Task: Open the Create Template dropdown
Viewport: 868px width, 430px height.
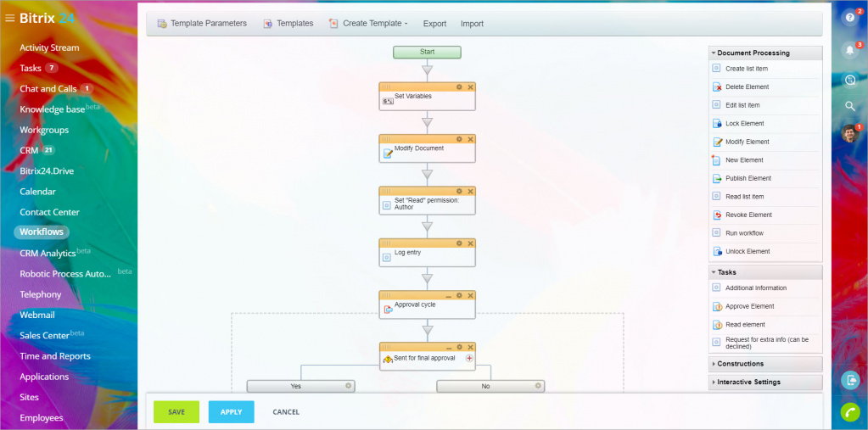Action: click(369, 24)
